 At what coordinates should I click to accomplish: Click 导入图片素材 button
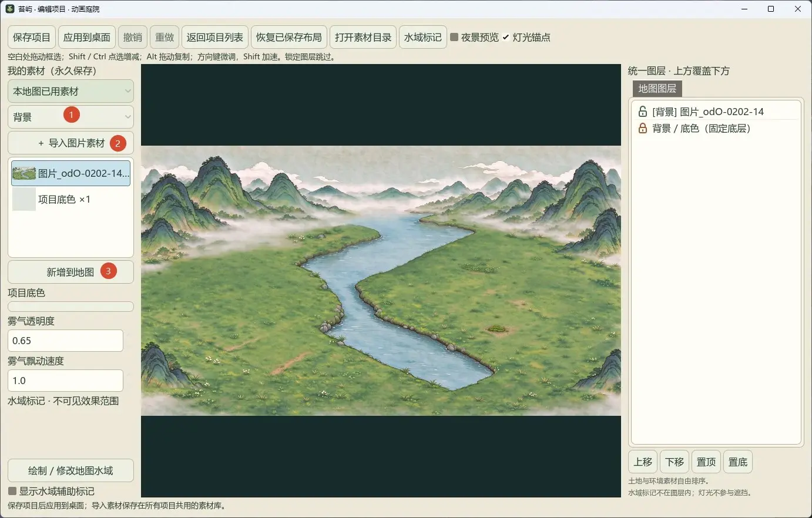click(71, 143)
